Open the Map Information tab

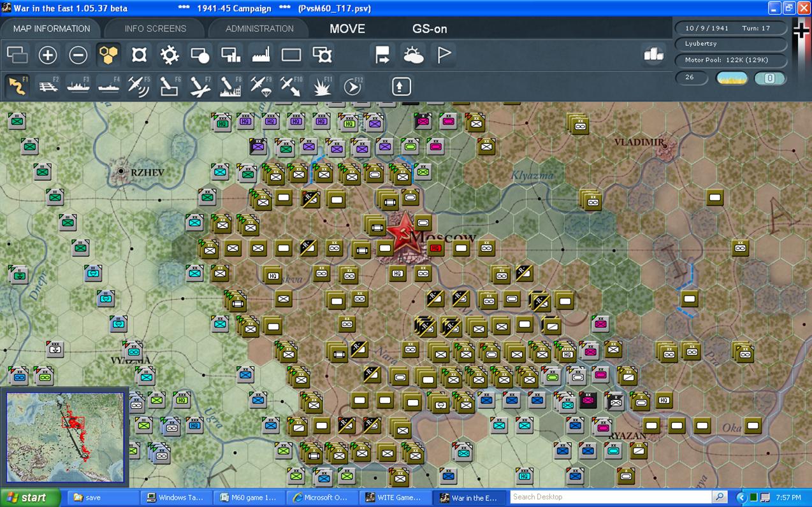click(x=52, y=29)
